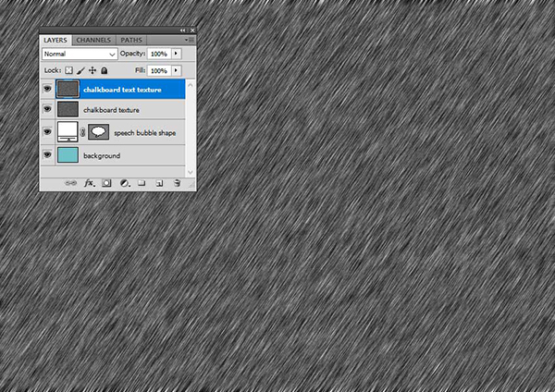Create new fill or adjustment layer

[124, 184]
